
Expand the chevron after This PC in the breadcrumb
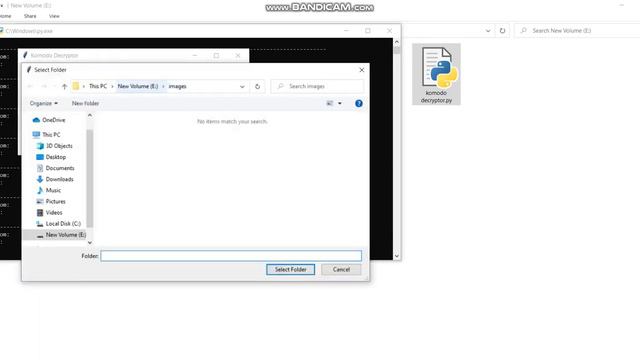[x=112, y=87]
